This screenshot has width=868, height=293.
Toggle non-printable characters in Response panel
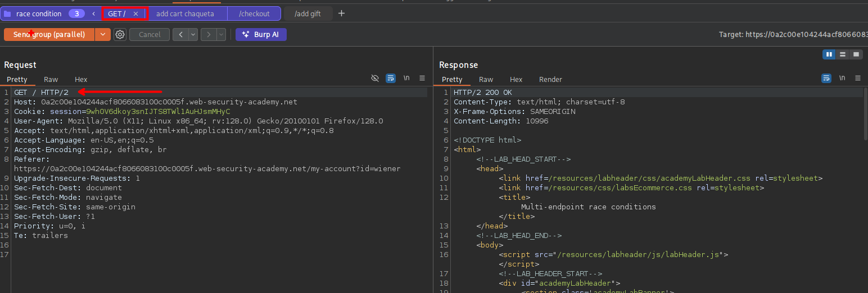[x=842, y=78]
